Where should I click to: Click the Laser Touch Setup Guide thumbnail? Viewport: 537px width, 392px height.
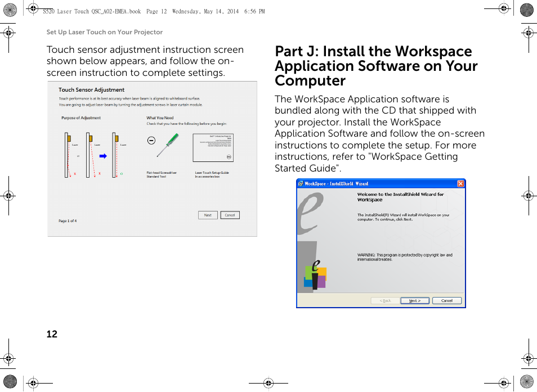[x=213, y=147]
